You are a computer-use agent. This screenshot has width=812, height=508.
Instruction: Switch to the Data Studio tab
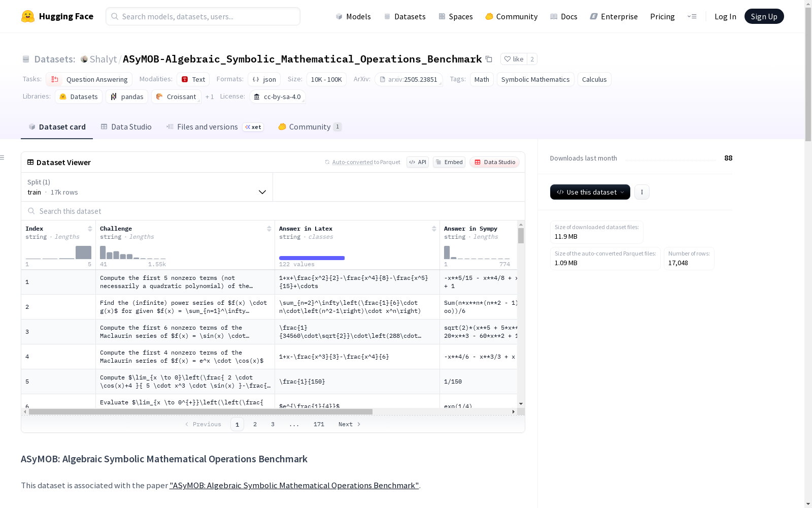click(x=126, y=127)
